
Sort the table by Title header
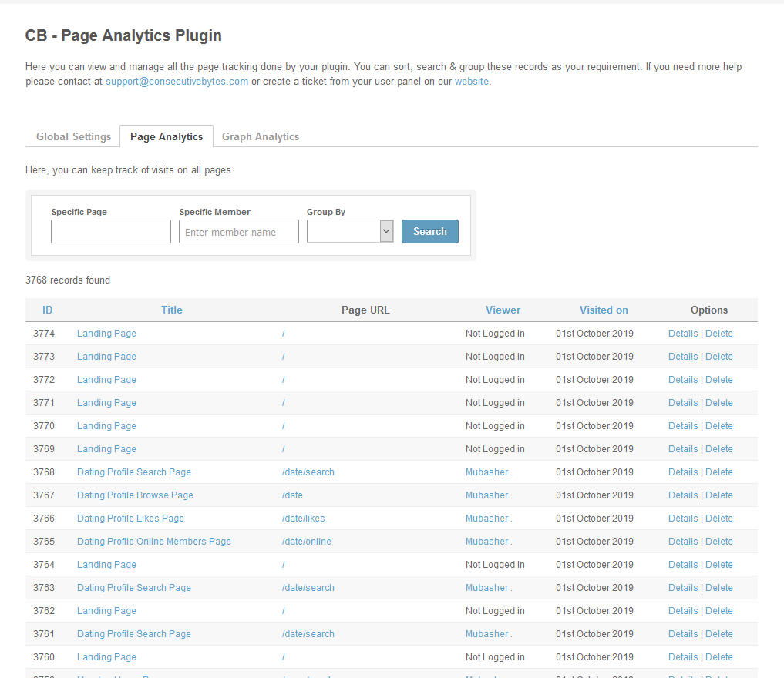click(172, 310)
